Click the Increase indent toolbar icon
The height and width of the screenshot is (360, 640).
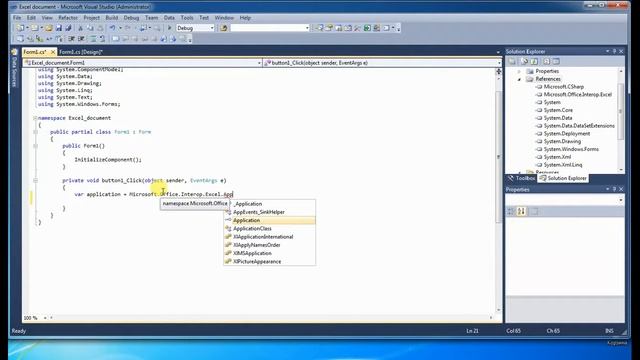[x=81, y=39]
